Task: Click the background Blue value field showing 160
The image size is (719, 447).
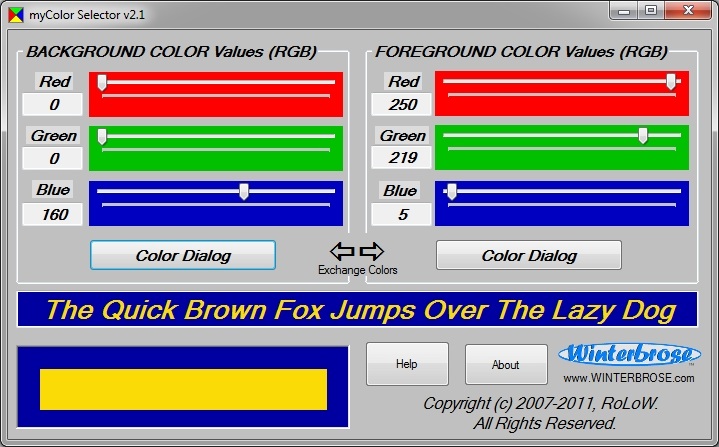Action: [53, 215]
